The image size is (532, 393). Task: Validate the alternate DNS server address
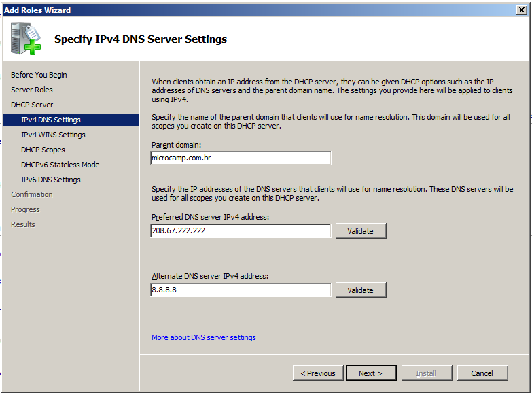(x=361, y=290)
